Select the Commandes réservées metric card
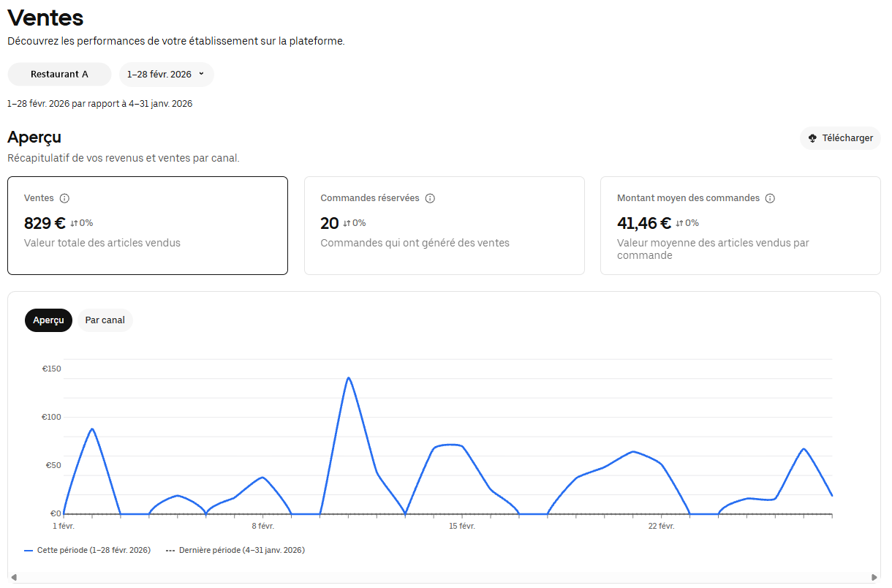The width and height of the screenshot is (892, 588). pyautogui.click(x=445, y=225)
